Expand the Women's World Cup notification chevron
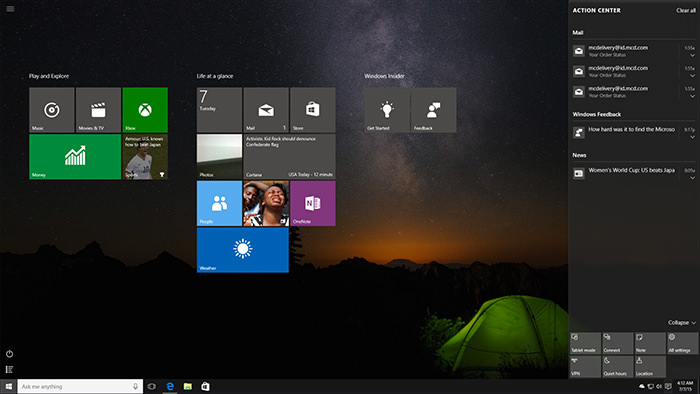 (x=692, y=178)
